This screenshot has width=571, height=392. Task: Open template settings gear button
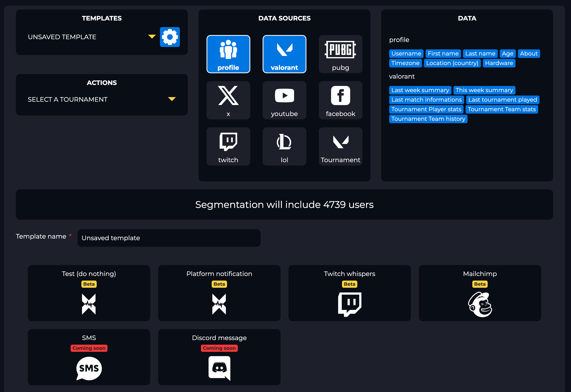170,37
